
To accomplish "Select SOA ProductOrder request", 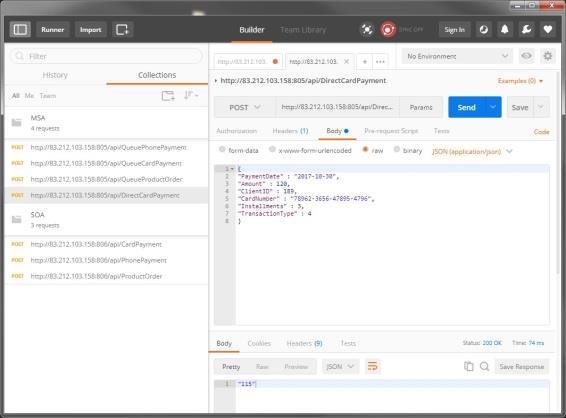I will [x=106, y=276].
